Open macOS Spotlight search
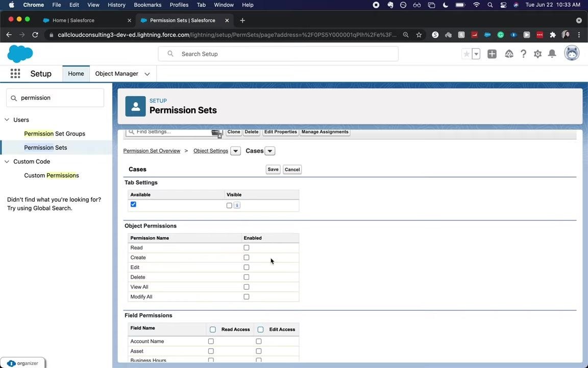Screen dimensions: 588x368 (x=490, y=5)
